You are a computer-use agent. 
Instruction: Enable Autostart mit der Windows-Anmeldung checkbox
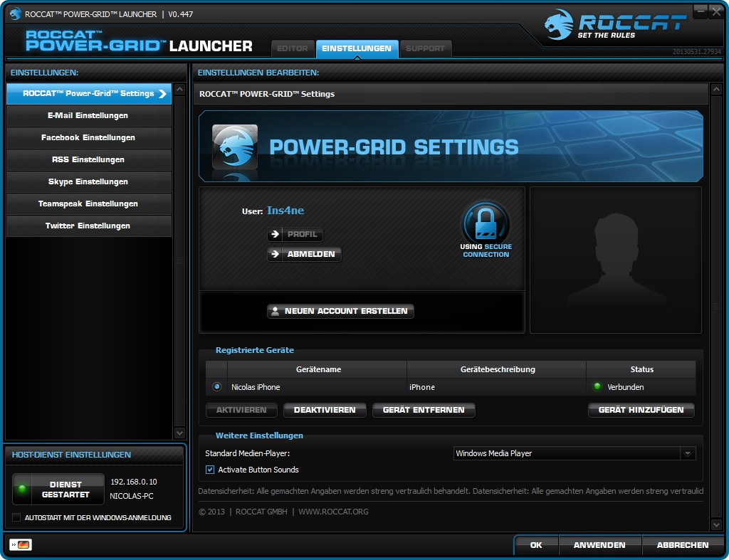point(17,517)
